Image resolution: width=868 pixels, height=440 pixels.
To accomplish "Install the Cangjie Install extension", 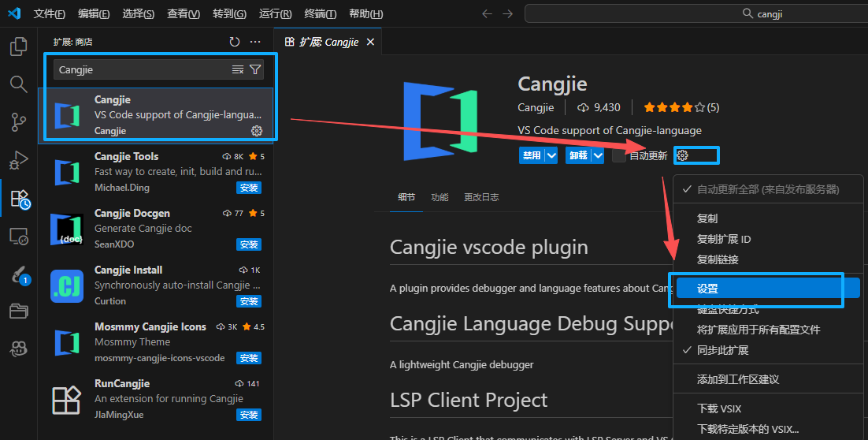I will click(x=249, y=301).
